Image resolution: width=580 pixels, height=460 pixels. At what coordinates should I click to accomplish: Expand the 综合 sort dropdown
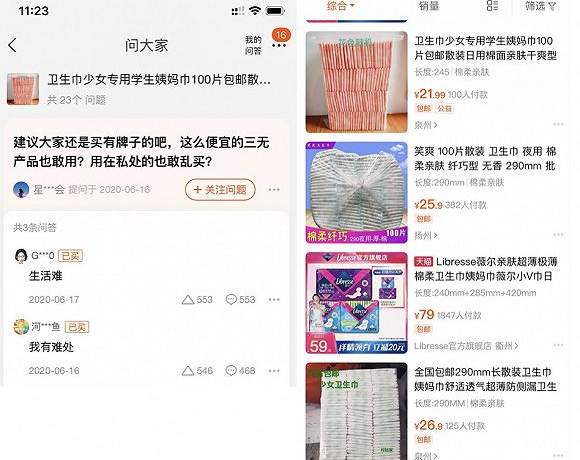point(341,6)
